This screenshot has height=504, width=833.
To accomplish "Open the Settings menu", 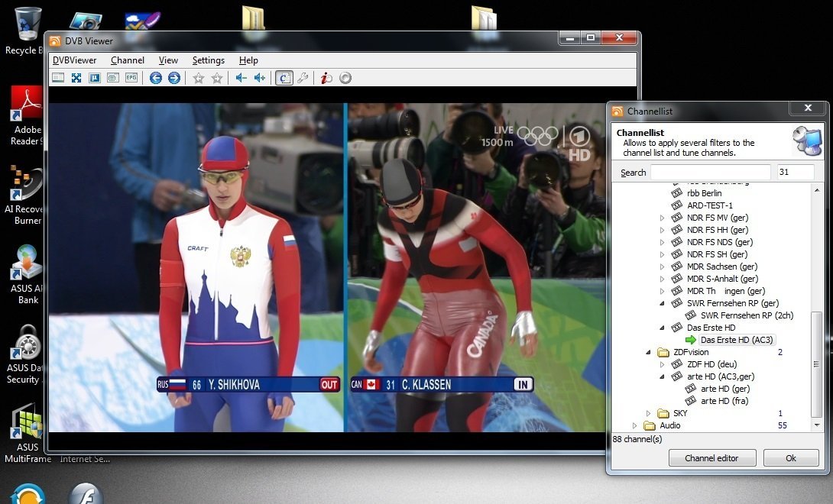I will coord(208,60).
